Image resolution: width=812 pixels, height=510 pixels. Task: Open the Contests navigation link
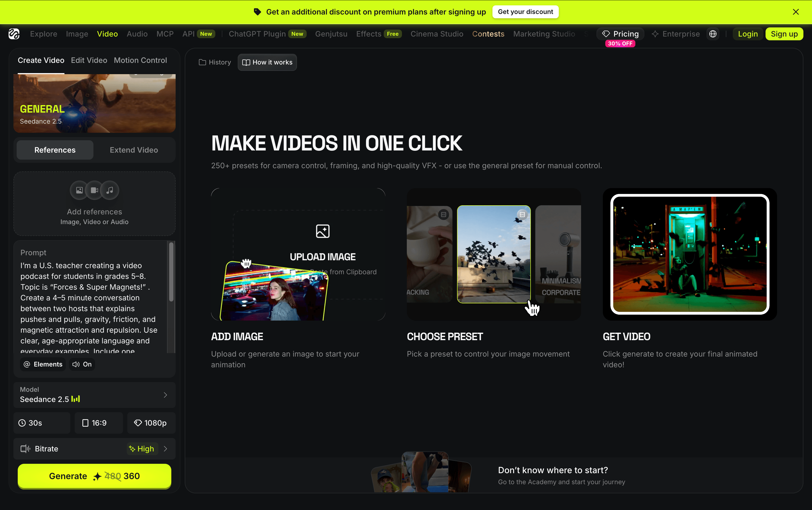tap(488, 34)
